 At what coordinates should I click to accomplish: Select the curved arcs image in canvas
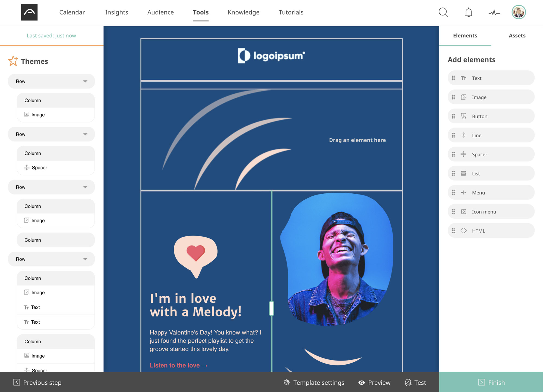pos(227,139)
